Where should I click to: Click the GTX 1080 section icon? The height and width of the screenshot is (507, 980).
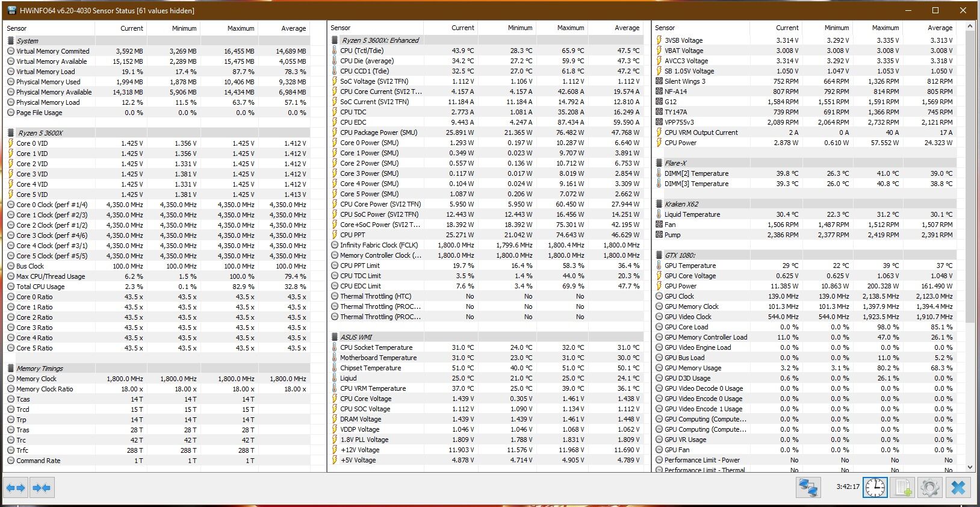click(x=659, y=255)
